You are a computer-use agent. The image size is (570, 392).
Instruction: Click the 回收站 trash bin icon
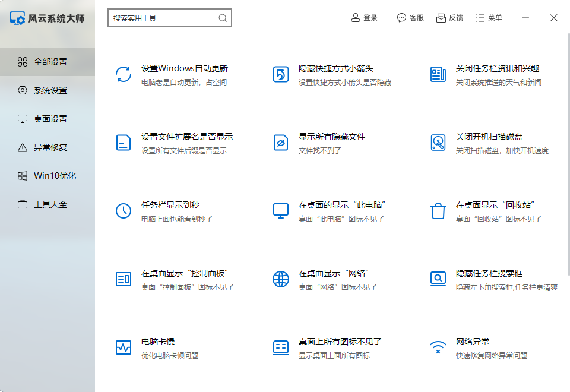pyautogui.click(x=438, y=211)
